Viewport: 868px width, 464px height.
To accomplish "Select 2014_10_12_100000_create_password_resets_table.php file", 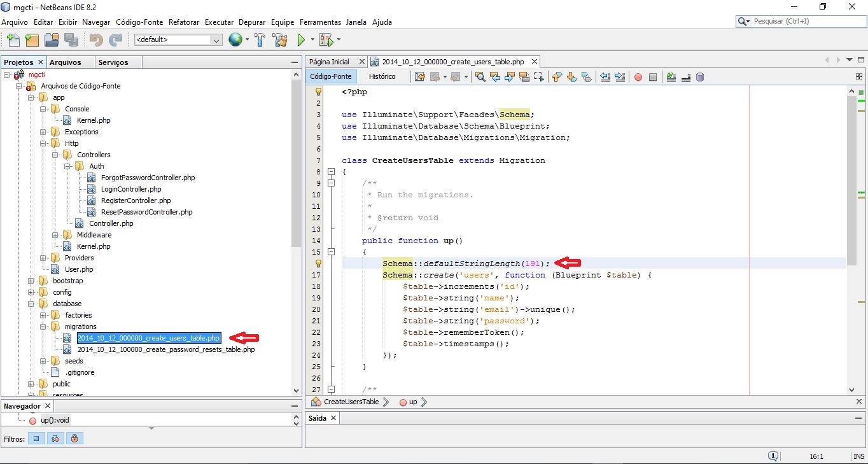I will tap(166, 349).
